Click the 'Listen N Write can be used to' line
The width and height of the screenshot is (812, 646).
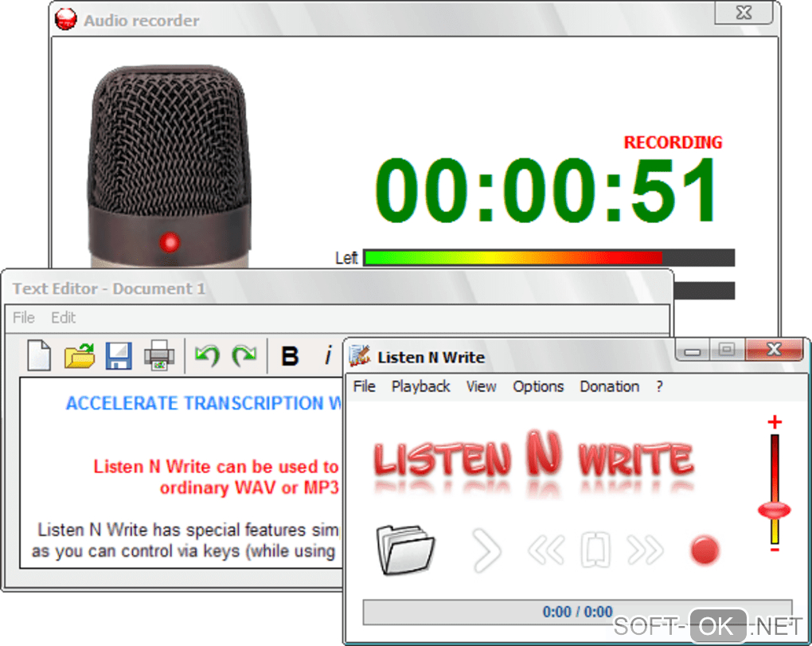(216, 467)
